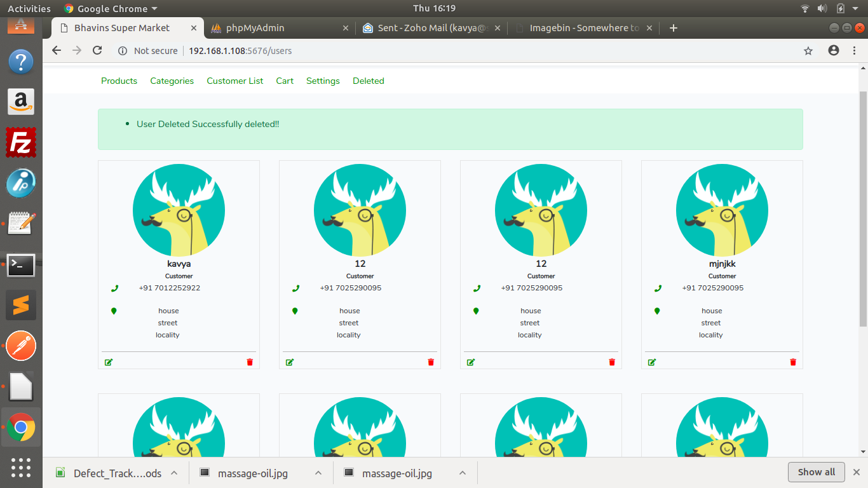Open Categories page
Image resolution: width=868 pixels, height=488 pixels.
click(172, 81)
